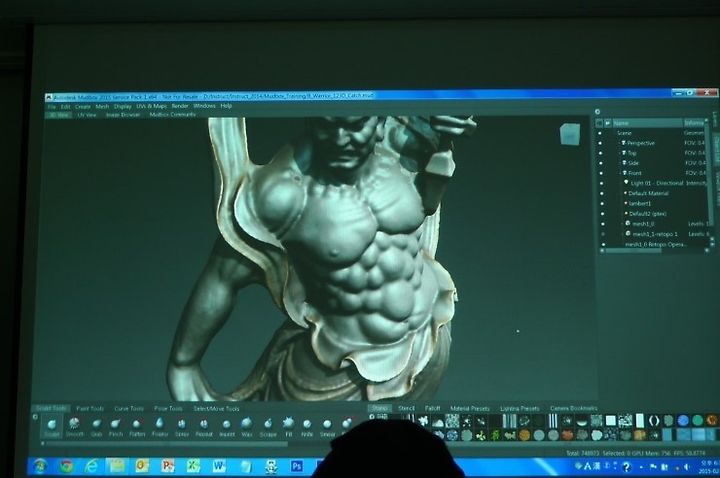The width and height of the screenshot is (720, 478).
Task: Expand the Front camera node
Action: 619,174
